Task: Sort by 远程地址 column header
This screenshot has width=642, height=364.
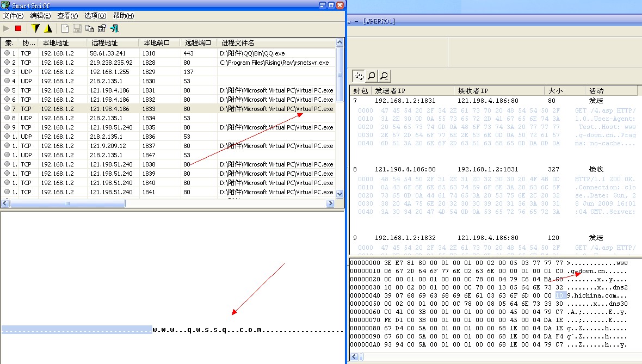Action: (113, 42)
